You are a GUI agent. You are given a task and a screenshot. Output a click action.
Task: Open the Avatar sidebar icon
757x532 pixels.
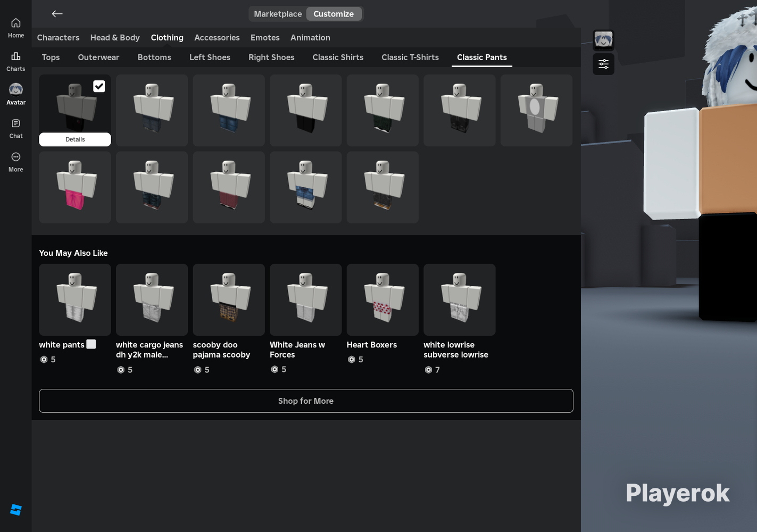tap(16, 94)
